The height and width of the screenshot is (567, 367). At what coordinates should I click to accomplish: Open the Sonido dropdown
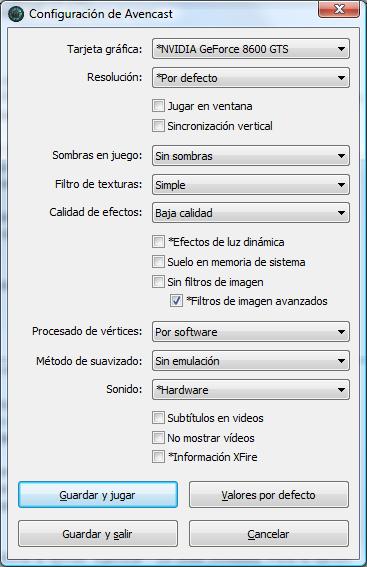251,389
